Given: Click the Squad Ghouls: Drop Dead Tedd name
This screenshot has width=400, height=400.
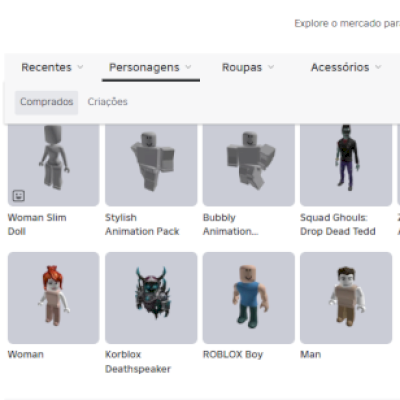Looking at the screenshot, I should tap(338, 224).
